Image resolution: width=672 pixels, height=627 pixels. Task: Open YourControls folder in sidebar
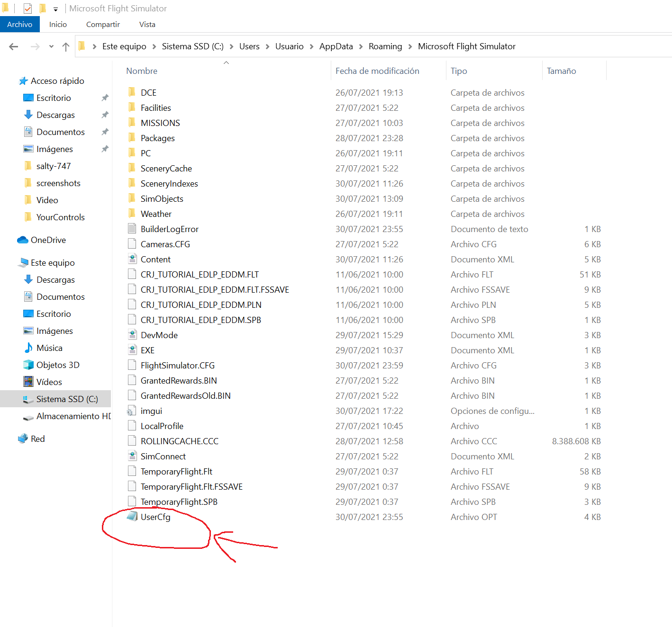(x=61, y=217)
